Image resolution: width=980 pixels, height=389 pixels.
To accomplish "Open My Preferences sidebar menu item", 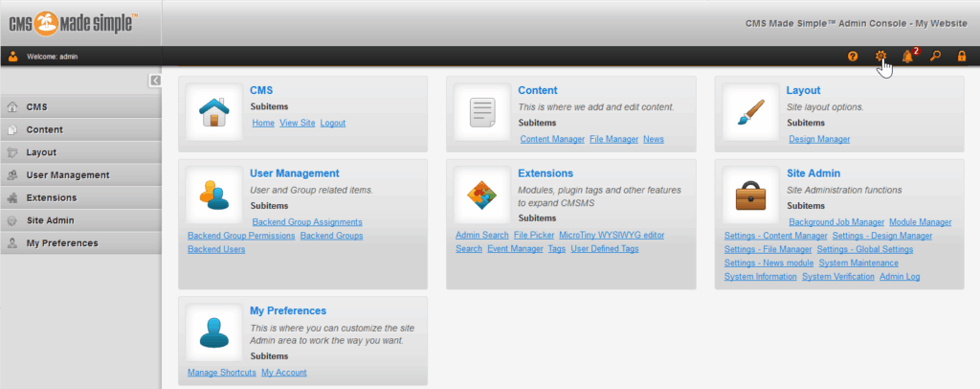I will 80,242.
